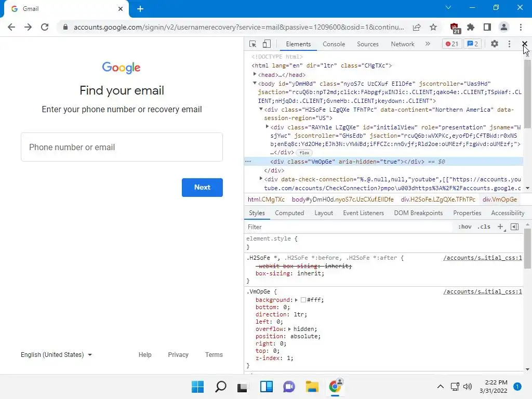Open the DevTools settings gear

tap(495, 44)
